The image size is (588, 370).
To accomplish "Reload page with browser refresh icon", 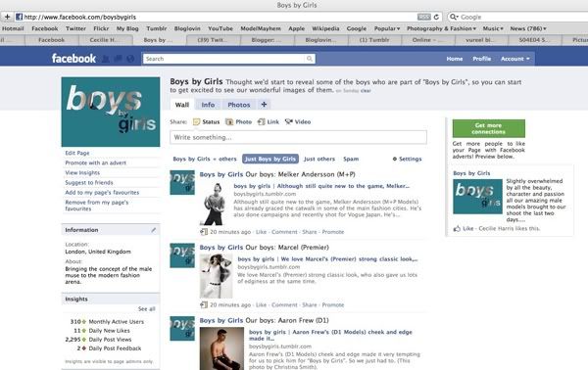I will pos(436,17).
